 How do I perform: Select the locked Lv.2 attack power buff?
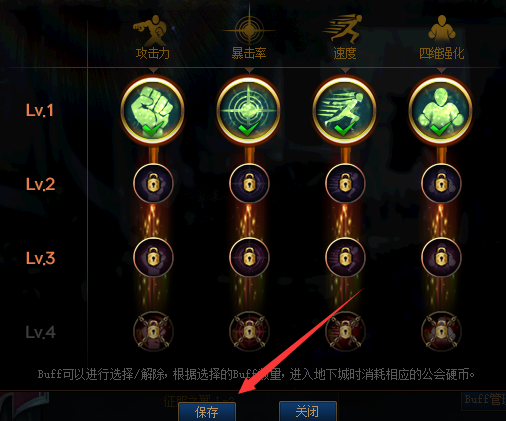(x=153, y=184)
